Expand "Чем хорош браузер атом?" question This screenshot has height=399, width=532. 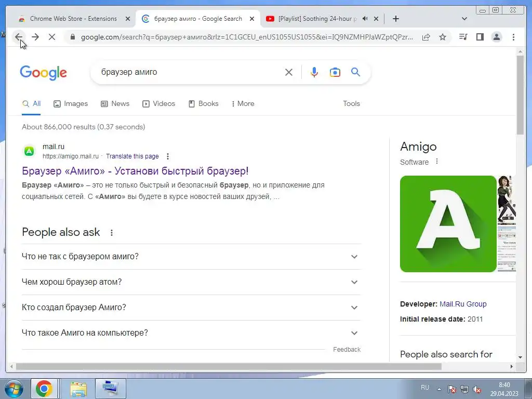[x=191, y=282]
